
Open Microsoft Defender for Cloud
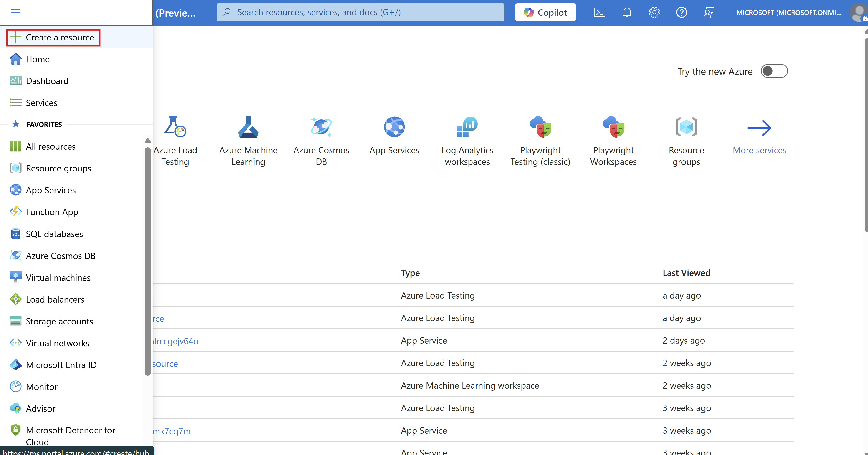pos(71,435)
